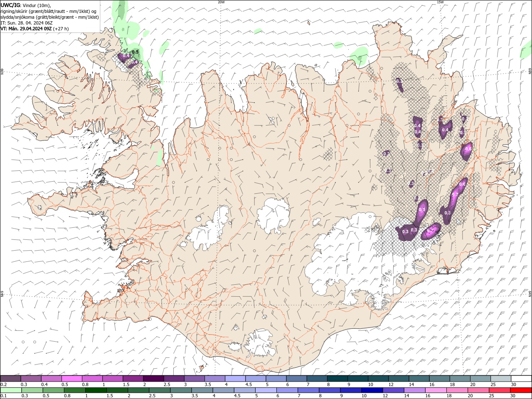Click the 0.1 label under the rain legend

coord(3,396)
